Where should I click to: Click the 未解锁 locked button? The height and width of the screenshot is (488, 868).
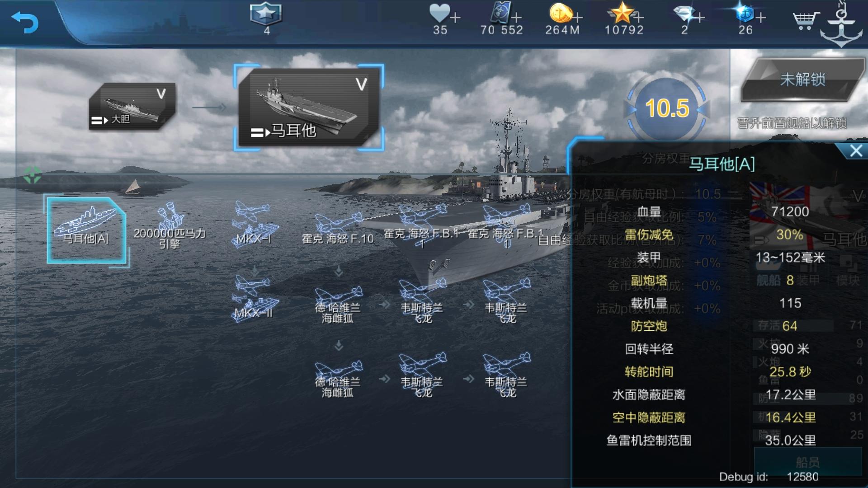(x=802, y=80)
